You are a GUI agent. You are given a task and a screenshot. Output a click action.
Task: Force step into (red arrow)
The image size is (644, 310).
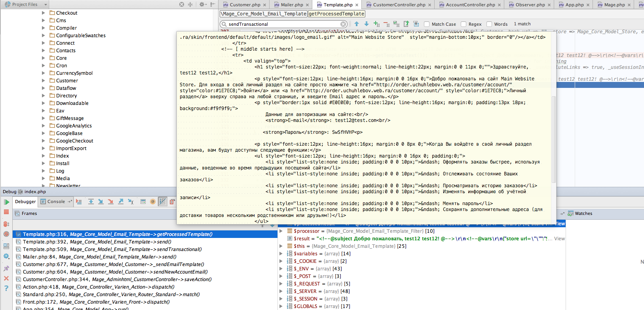coord(110,202)
